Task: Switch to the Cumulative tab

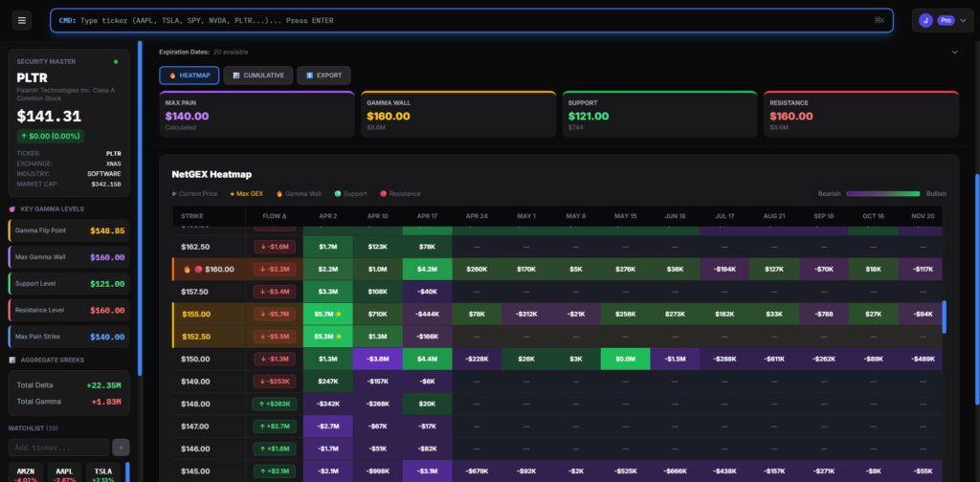Action: [258, 75]
